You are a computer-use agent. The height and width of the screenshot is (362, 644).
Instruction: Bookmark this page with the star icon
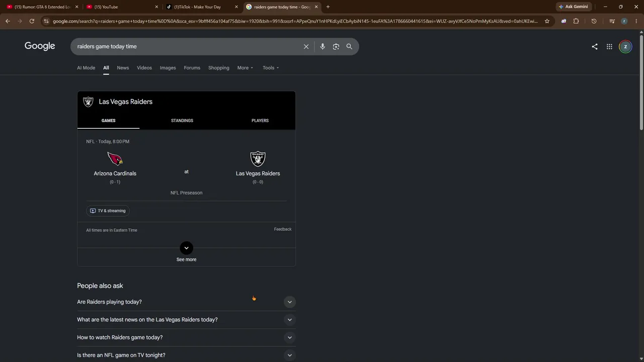pyautogui.click(x=547, y=21)
